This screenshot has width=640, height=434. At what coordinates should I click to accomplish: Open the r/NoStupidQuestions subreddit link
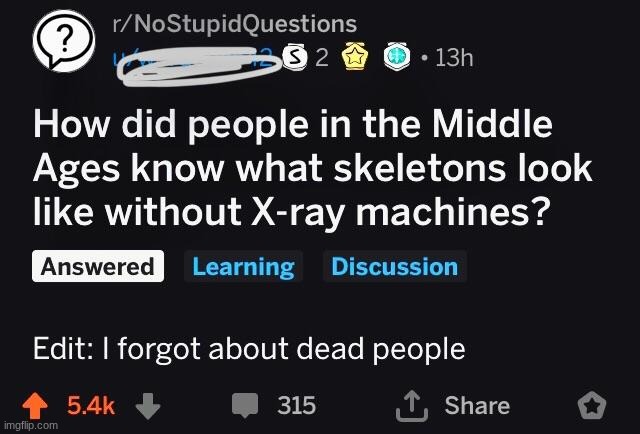click(233, 22)
